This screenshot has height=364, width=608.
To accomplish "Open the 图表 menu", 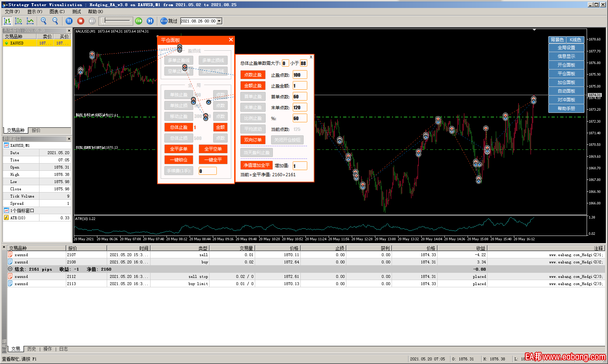I will coord(57,12).
